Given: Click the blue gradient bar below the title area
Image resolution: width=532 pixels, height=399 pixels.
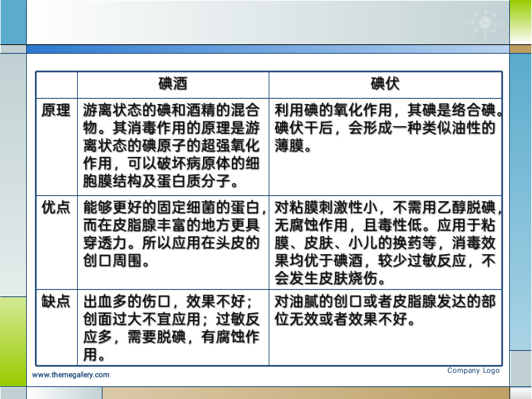Looking at the screenshot, I should [x=268, y=49].
